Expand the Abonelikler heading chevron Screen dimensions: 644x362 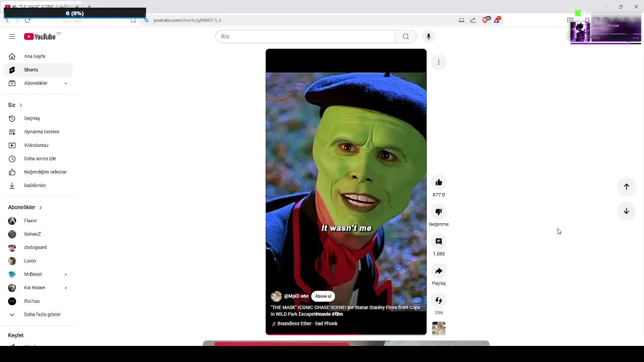click(40, 207)
